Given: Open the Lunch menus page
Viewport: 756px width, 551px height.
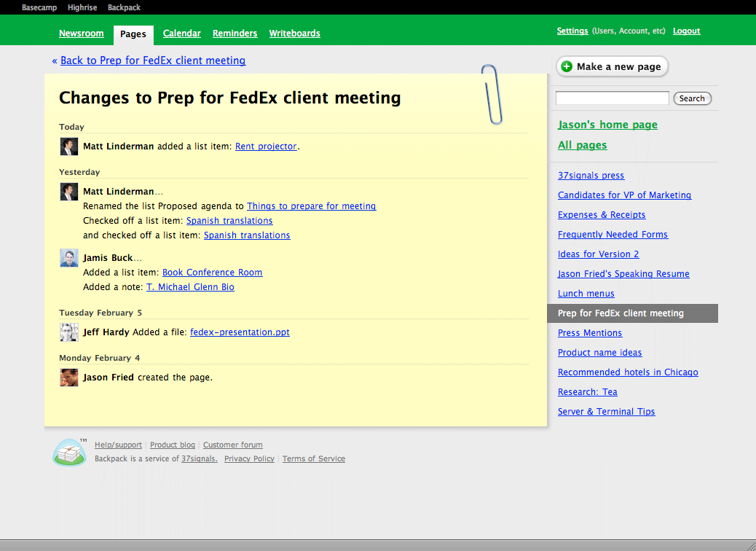Looking at the screenshot, I should (586, 293).
